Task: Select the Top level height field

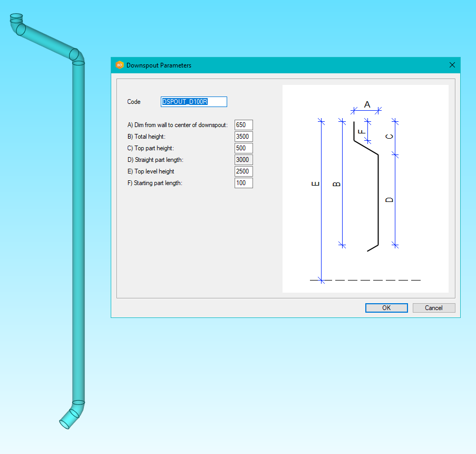Action: point(244,171)
